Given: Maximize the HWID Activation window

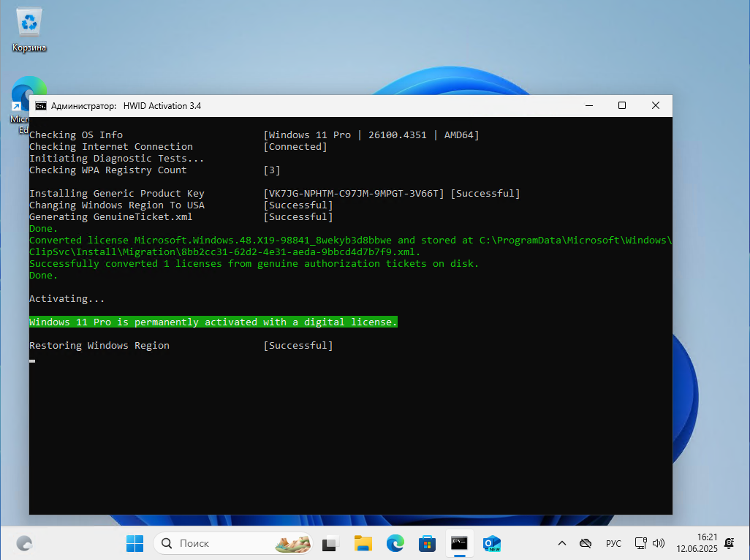Looking at the screenshot, I should pos(622,106).
